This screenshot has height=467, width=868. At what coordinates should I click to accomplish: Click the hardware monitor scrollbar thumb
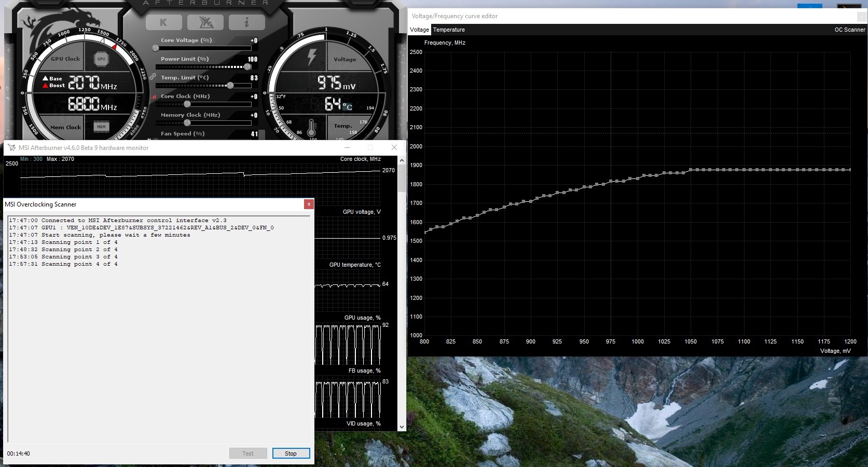(402, 178)
